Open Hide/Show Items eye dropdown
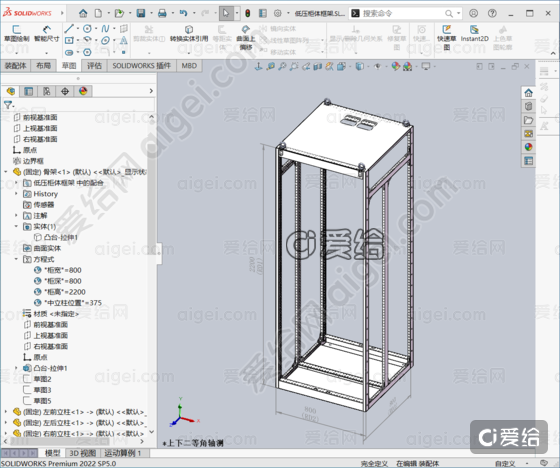560x468 pixels. (378, 66)
